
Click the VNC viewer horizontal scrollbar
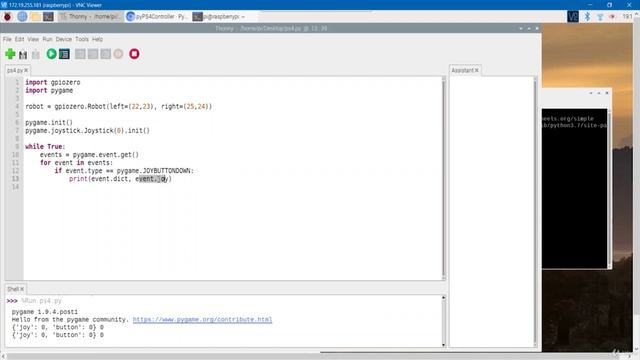tap(318, 356)
